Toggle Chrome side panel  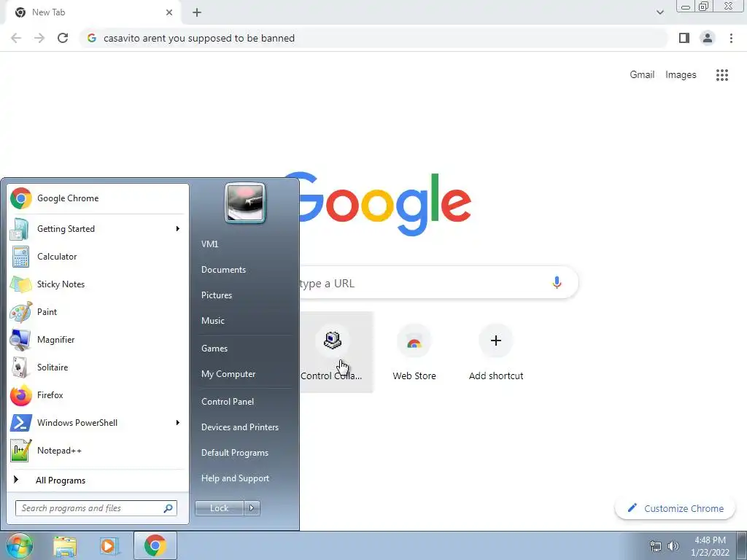click(x=684, y=38)
